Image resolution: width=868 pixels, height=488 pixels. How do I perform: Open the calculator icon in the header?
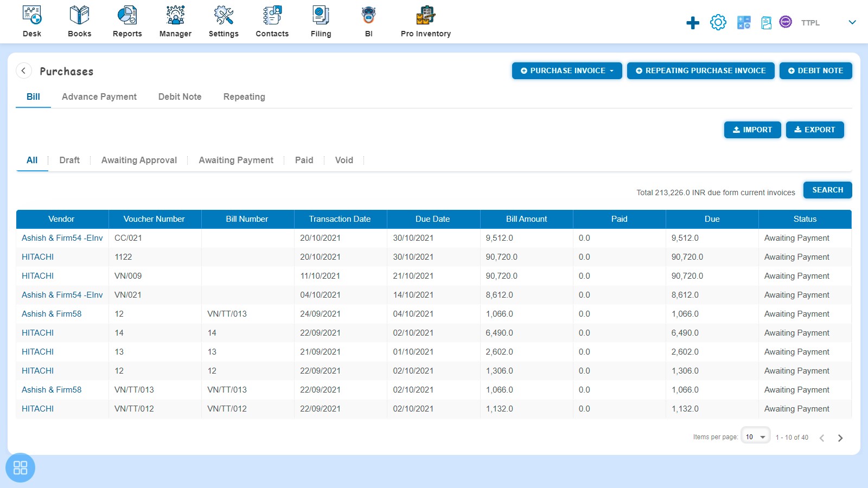(x=744, y=22)
